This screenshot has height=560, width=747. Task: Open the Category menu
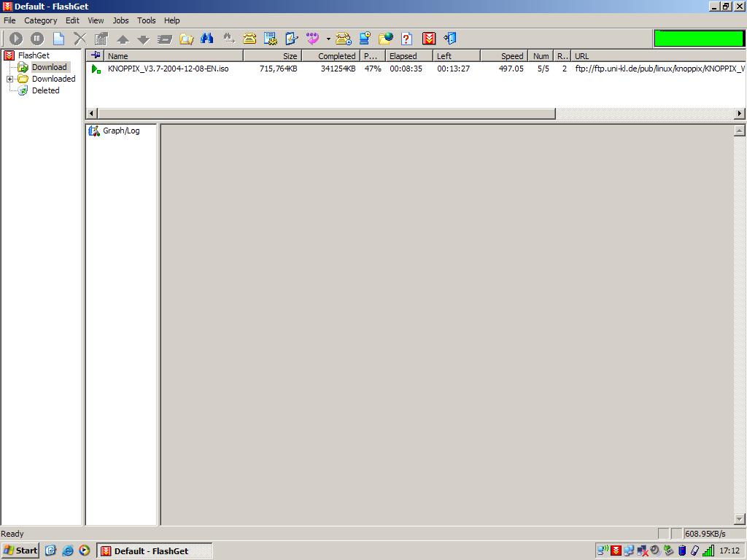point(40,20)
